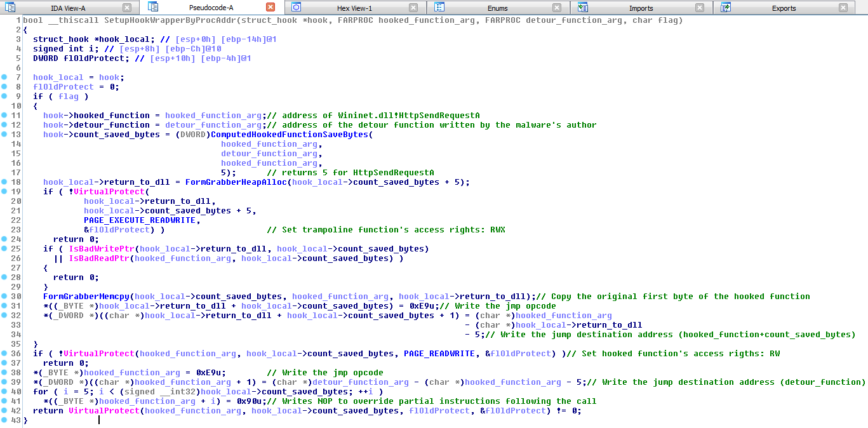This screenshot has height=428, width=868.
Task: Close the Hex View-1 tab
Action: (x=414, y=8)
